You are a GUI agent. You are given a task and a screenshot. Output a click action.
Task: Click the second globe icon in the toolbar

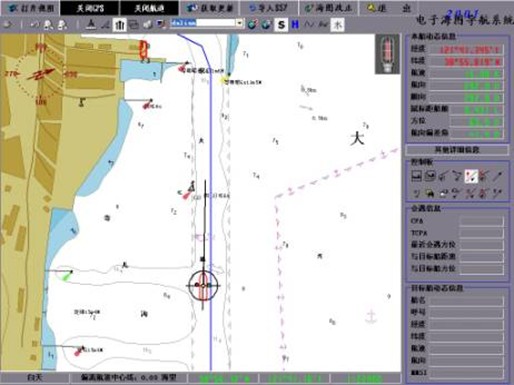(266, 25)
